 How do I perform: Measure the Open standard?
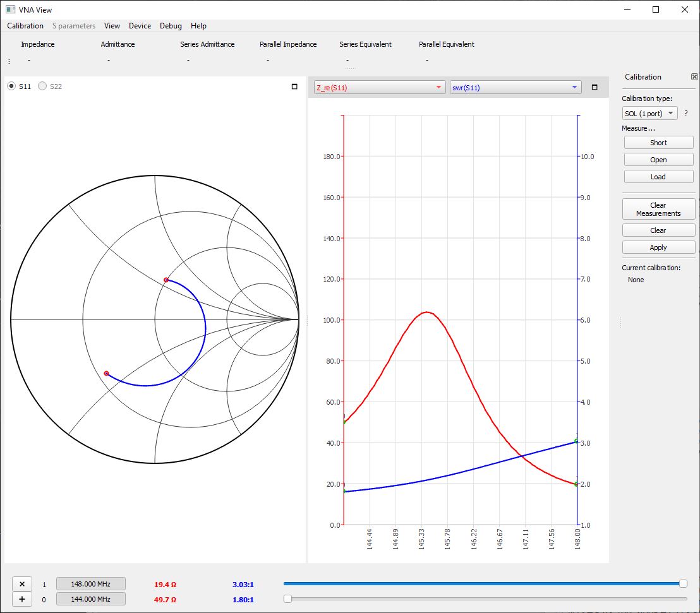[658, 160]
